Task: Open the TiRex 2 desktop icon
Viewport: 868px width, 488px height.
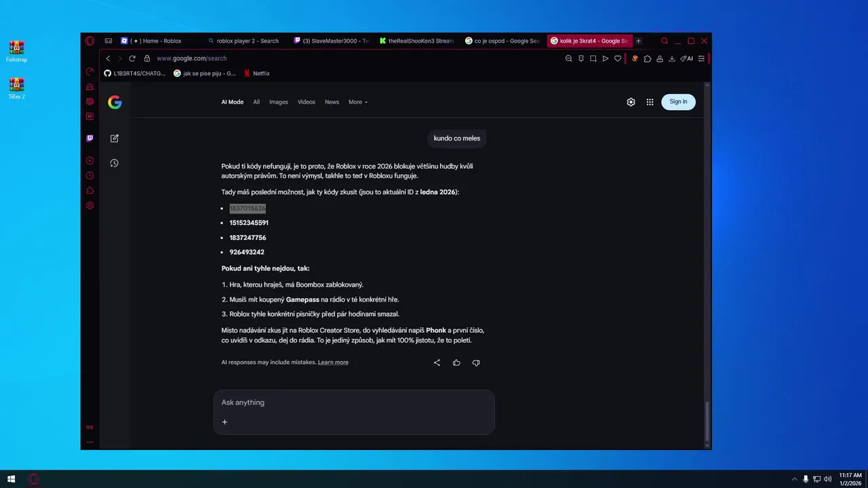Action: pos(16,88)
